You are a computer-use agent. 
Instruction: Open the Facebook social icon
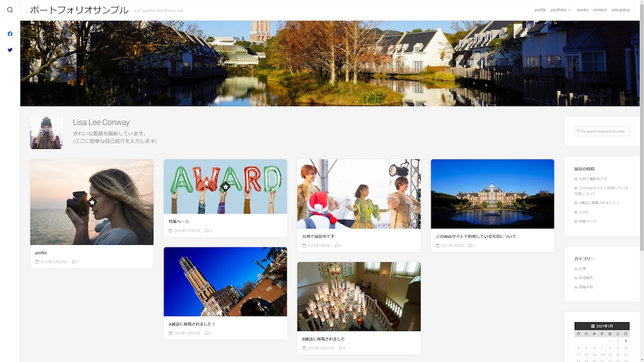(x=10, y=34)
